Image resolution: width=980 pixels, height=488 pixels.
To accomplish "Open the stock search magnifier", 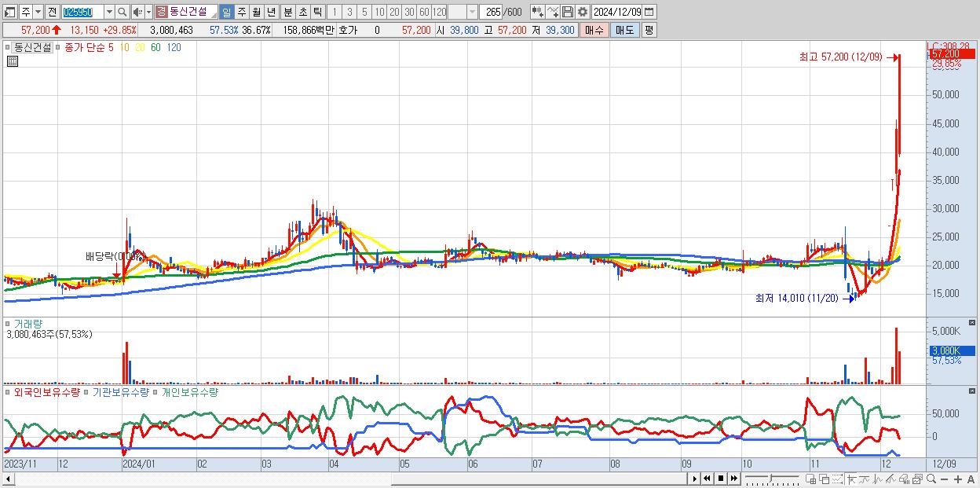I will pos(122,12).
